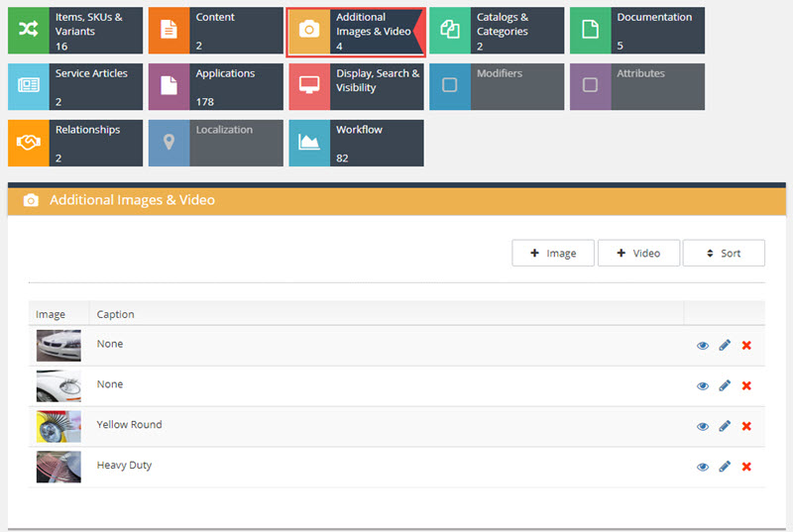The image size is (793, 532).
Task: Click the purple file icon on Applications tile
Action: (169, 85)
